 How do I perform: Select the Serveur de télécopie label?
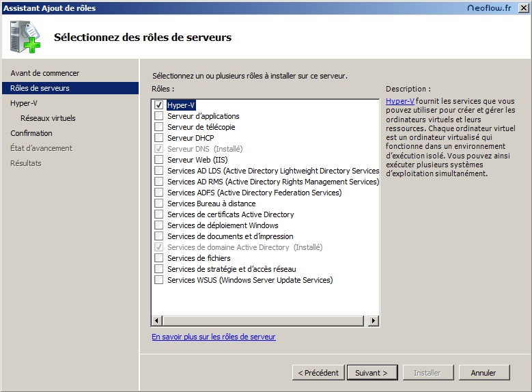click(201, 127)
